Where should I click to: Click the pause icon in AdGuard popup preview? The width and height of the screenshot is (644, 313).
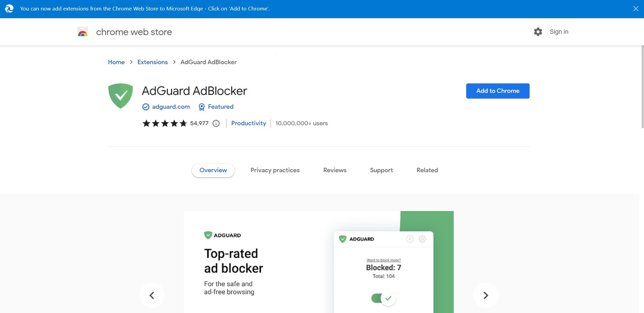(x=410, y=239)
